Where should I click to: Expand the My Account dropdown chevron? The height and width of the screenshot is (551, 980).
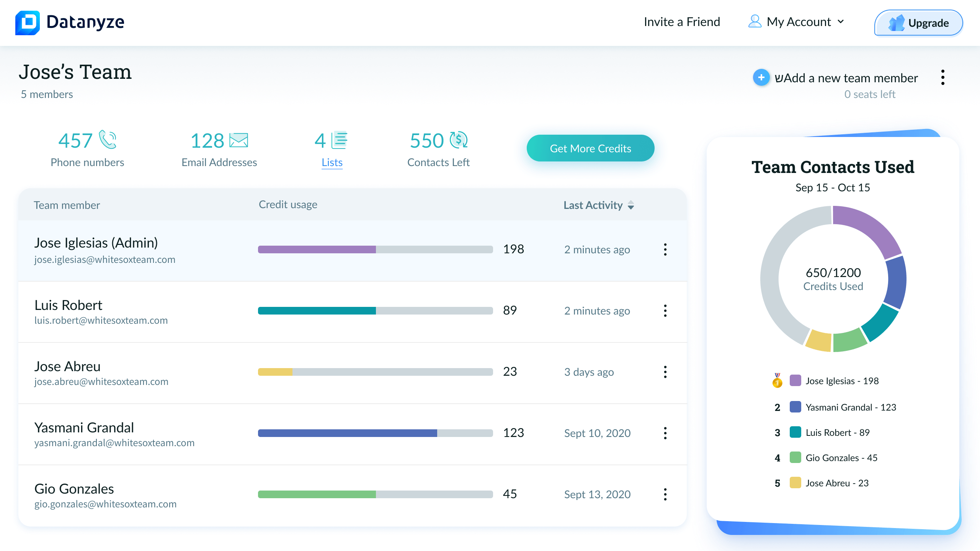[841, 22]
